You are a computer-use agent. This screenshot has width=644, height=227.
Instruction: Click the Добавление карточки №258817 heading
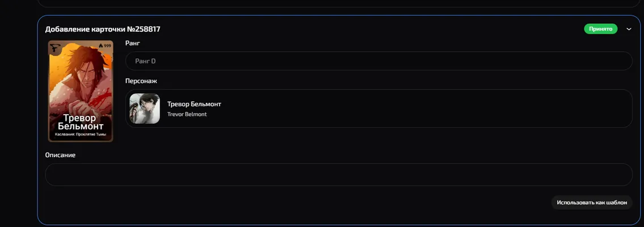tap(103, 29)
